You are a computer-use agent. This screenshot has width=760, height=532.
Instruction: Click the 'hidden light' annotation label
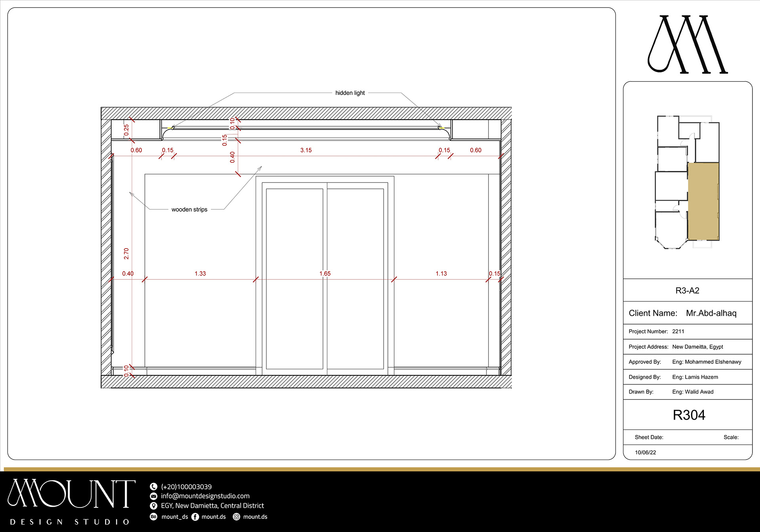(x=350, y=93)
